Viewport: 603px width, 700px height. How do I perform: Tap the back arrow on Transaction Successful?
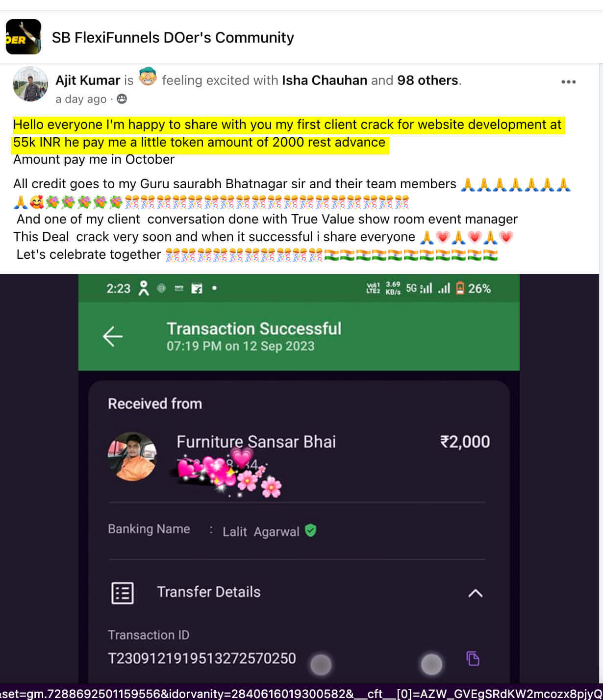(112, 336)
